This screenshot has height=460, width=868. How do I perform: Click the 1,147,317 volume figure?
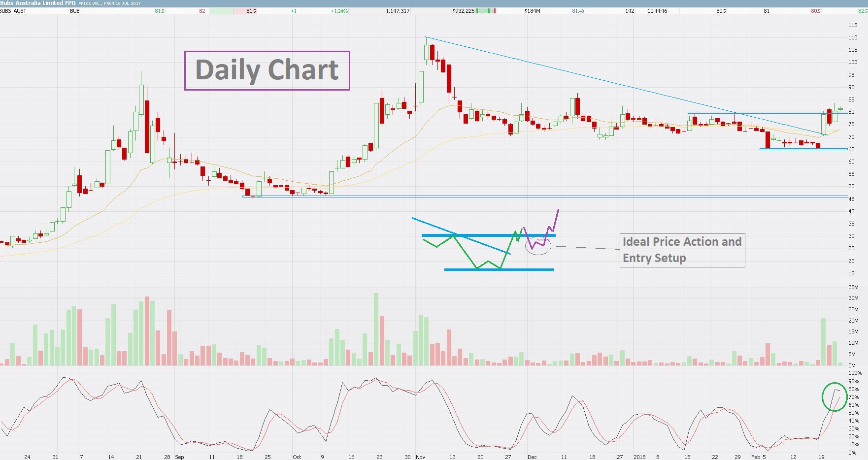click(398, 11)
